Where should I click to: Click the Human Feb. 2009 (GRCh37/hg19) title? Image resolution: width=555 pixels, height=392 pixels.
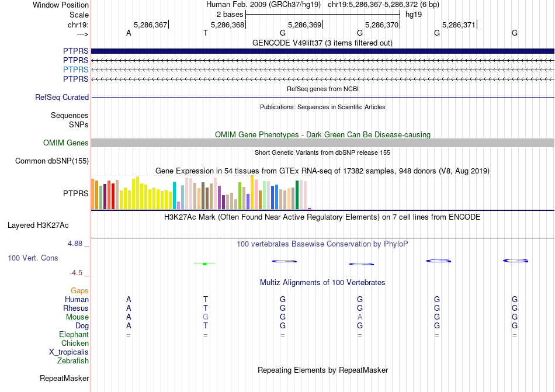[x=263, y=5]
